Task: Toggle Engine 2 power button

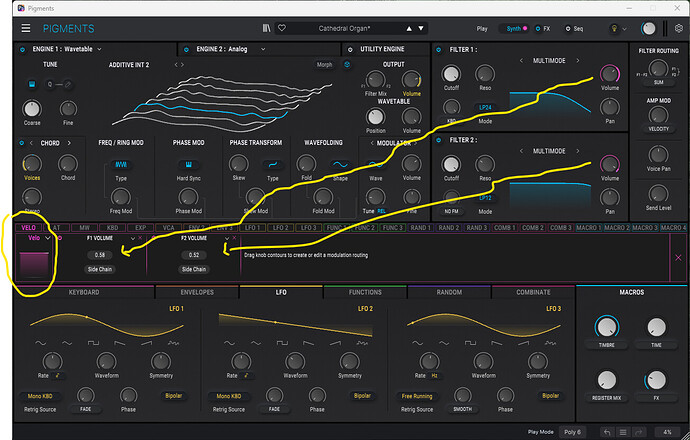Action: pyautogui.click(x=186, y=49)
